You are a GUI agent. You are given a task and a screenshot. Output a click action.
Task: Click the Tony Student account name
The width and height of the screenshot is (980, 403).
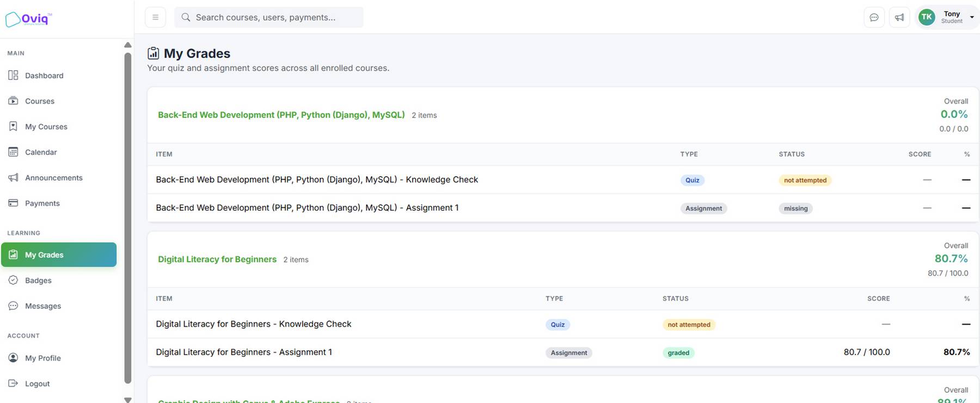952,17
